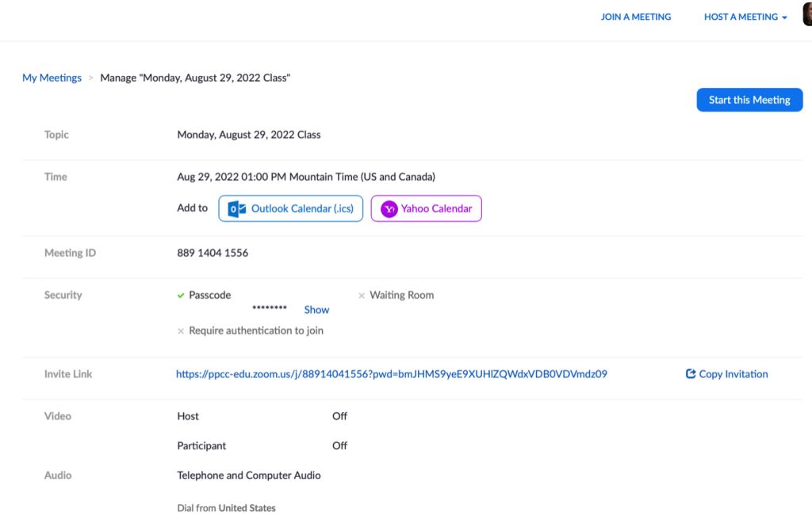Click the masked passcode asterisks
Viewport: 812px width, 531px height.
[x=270, y=308]
